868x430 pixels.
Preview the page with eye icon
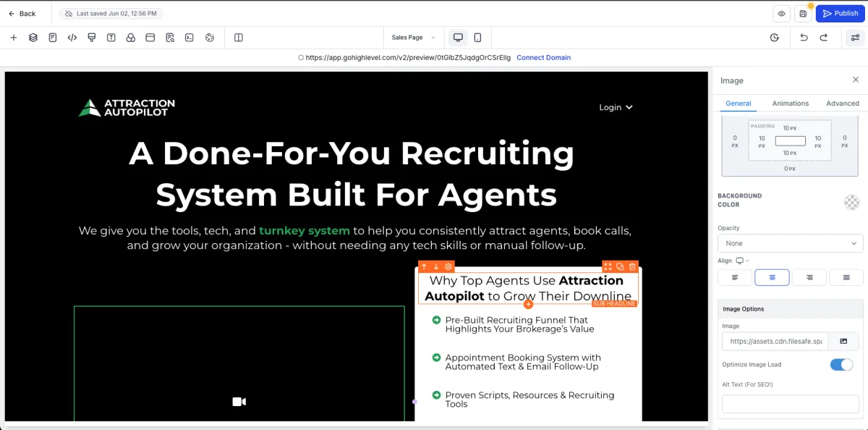[x=781, y=14]
